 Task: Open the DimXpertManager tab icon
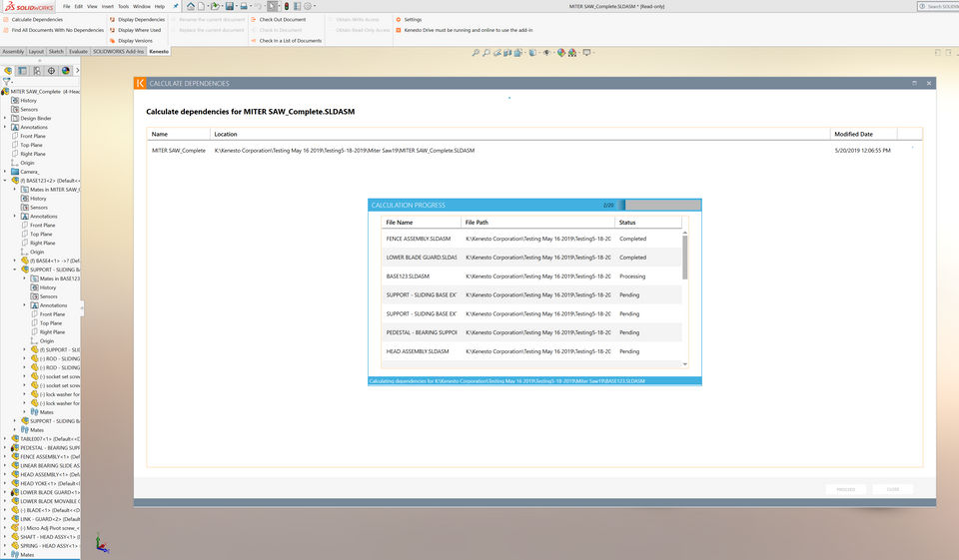pyautogui.click(x=51, y=70)
